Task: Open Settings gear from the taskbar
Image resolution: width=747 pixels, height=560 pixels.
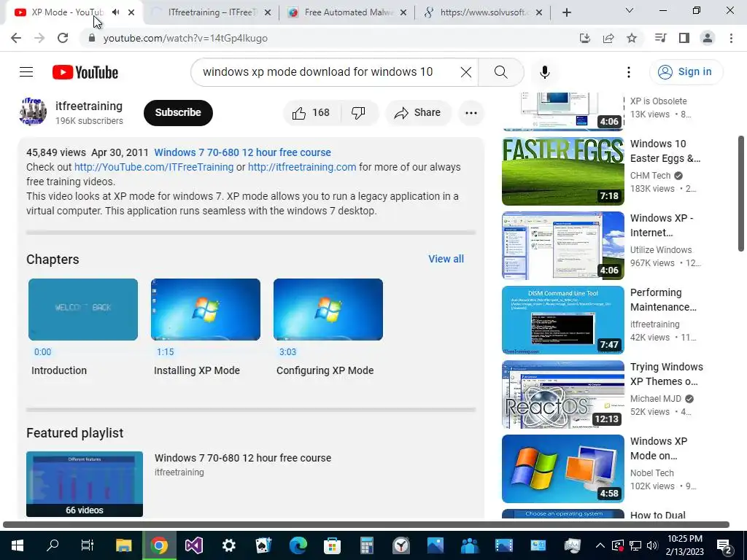Action: click(228, 545)
